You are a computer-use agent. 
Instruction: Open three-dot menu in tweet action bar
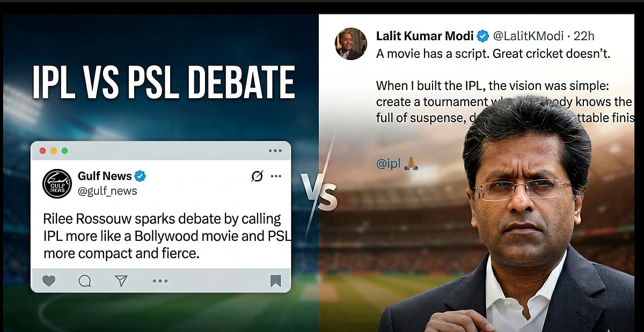[160, 281]
